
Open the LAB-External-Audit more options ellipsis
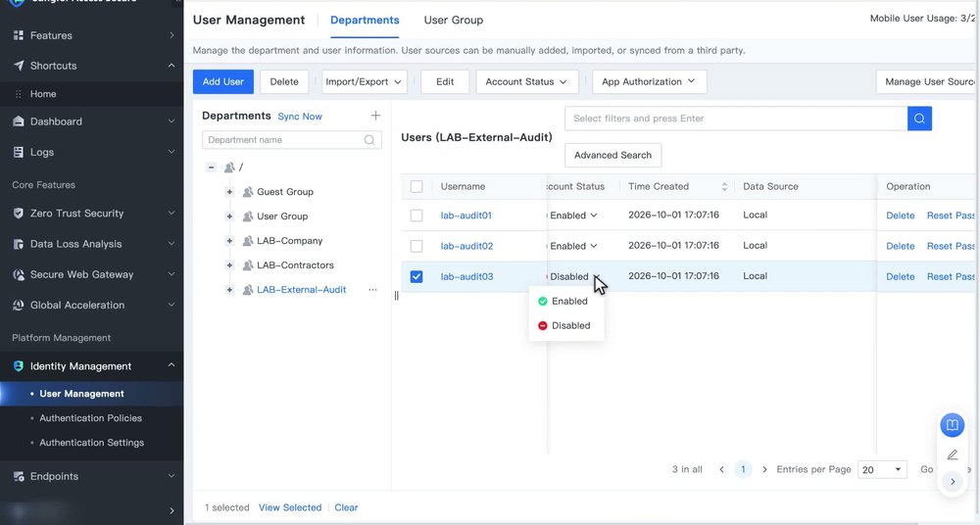pos(372,289)
